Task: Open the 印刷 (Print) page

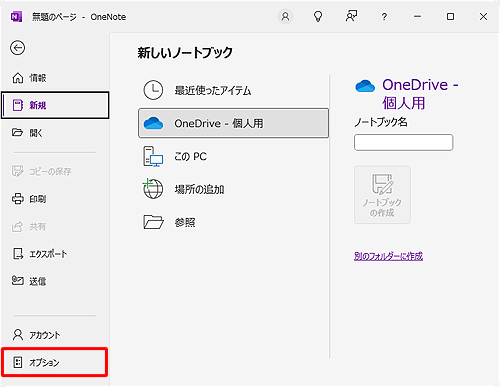Action: coord(55,199)
